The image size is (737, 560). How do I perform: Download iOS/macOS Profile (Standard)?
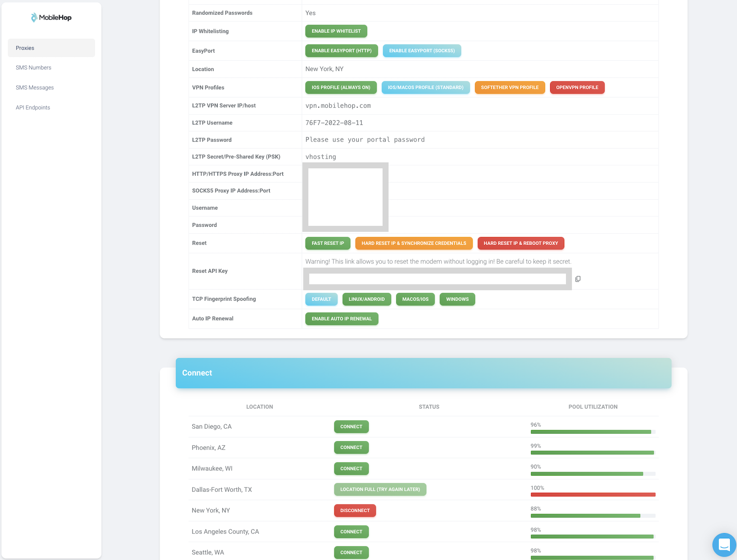[x=426, y=87]
